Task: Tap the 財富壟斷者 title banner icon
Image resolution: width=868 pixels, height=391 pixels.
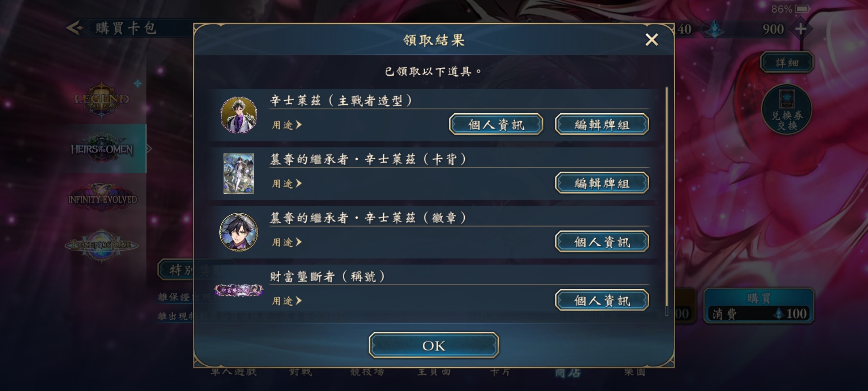Action: pos(239,290)
